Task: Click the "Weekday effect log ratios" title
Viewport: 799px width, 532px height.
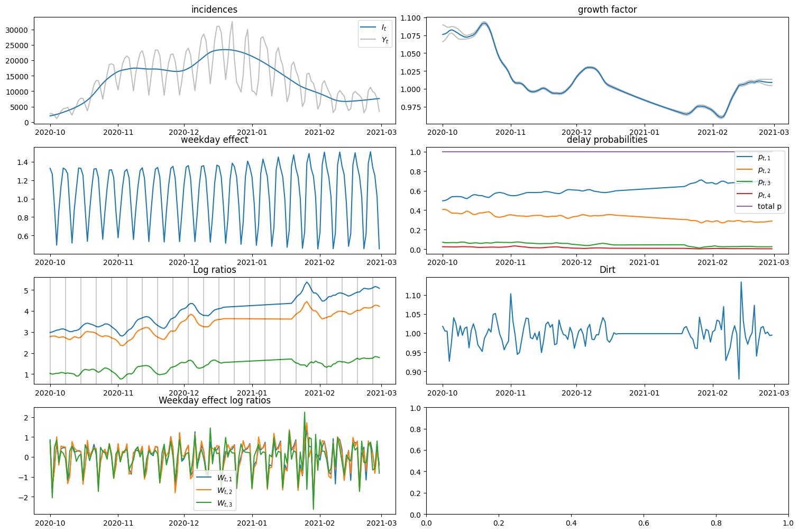Action: (214, 400)
